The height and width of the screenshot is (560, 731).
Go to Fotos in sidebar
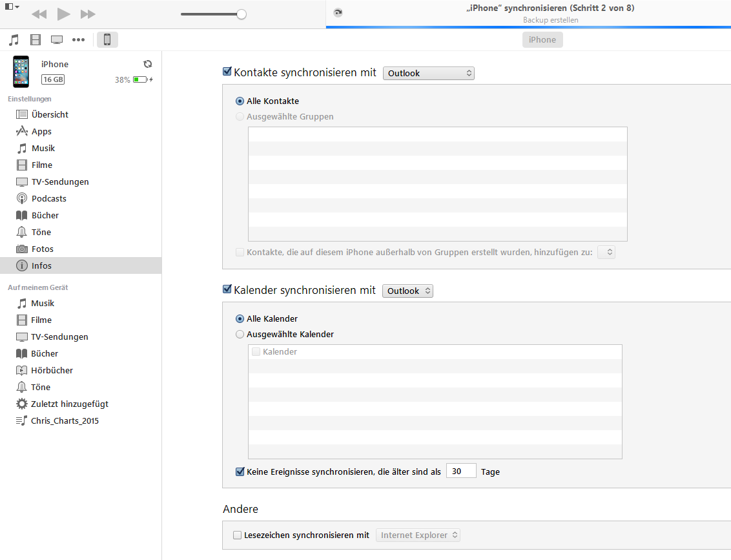tap(43, 249)
